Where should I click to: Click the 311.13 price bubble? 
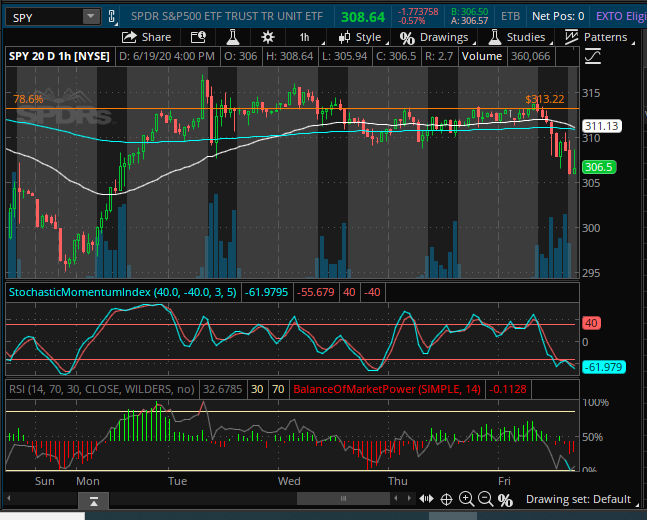pyautogui.click(x=602, y=126)
